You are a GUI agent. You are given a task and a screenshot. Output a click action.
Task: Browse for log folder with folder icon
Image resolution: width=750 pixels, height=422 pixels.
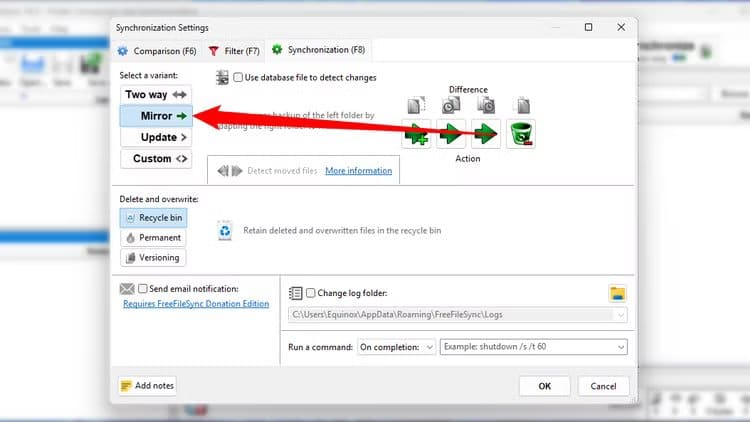pos(618,293)
